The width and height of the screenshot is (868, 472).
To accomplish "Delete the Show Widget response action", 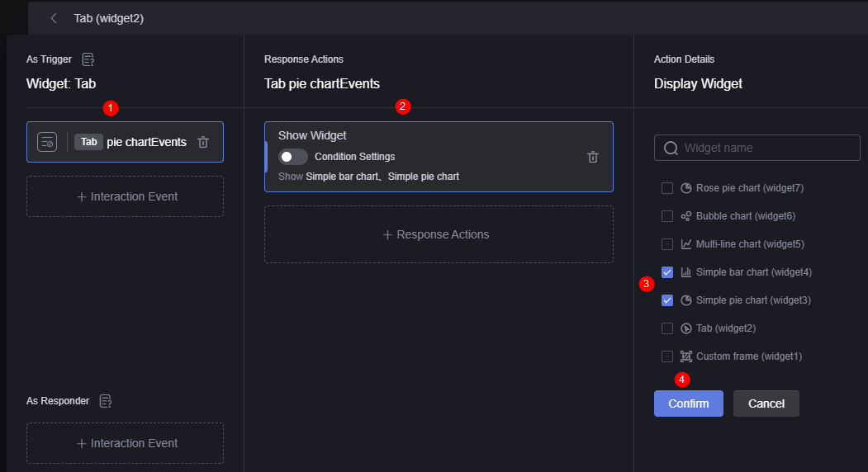I will click(593, 157).
